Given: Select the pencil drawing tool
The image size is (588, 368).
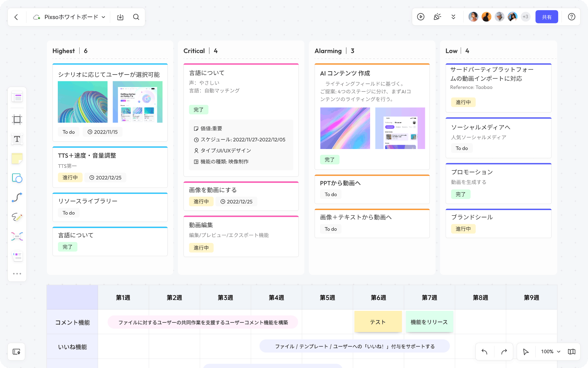Looking at the screenshot, I should 17,217.
